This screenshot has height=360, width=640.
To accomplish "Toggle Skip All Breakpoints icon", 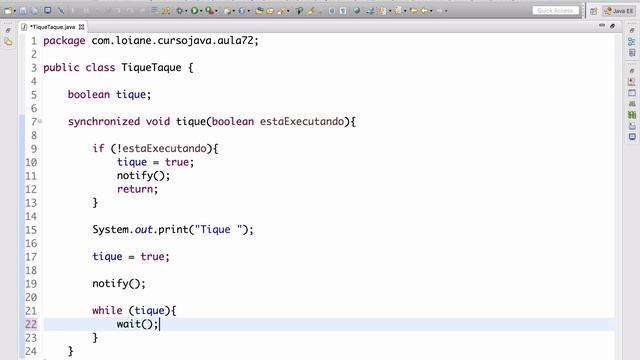I will click(61, 11).
